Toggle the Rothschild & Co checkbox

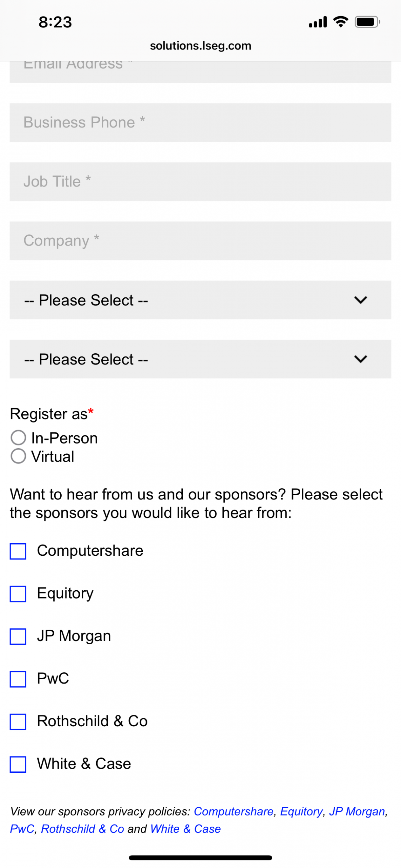click(x=18, y=722)
